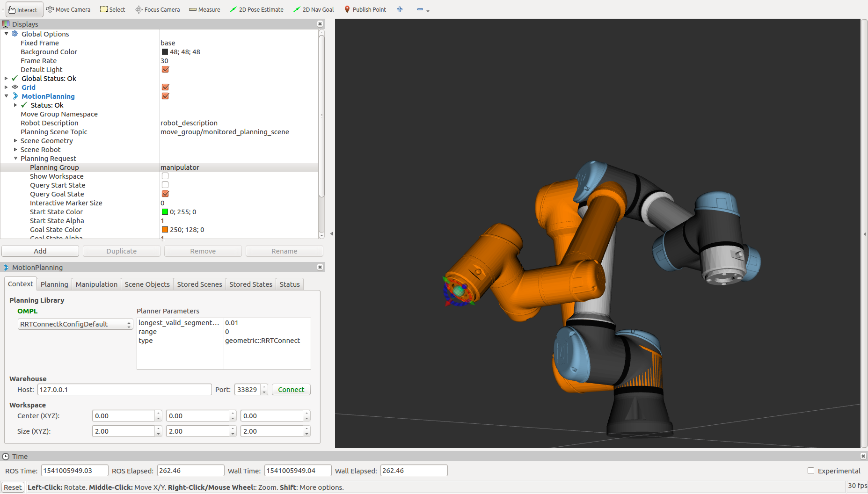The height and width of the screenshot is (494, 868).
Task: Click the interactive marker on the orange arm
Action: click(x=459, y=291)
